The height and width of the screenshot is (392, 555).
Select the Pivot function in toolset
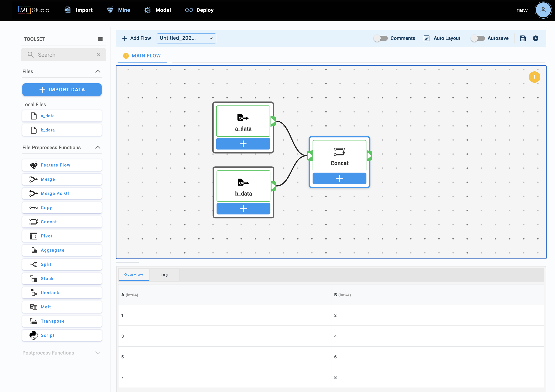(x=62, y=236)
